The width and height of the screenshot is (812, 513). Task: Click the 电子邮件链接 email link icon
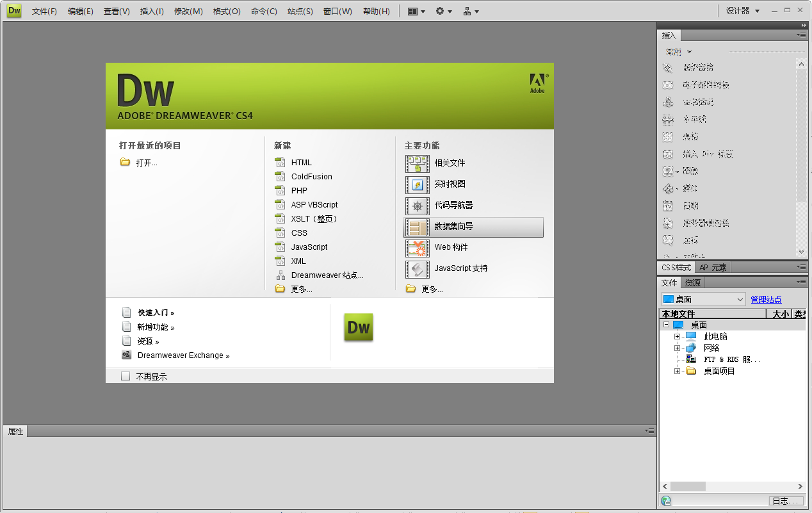[668, 85]
